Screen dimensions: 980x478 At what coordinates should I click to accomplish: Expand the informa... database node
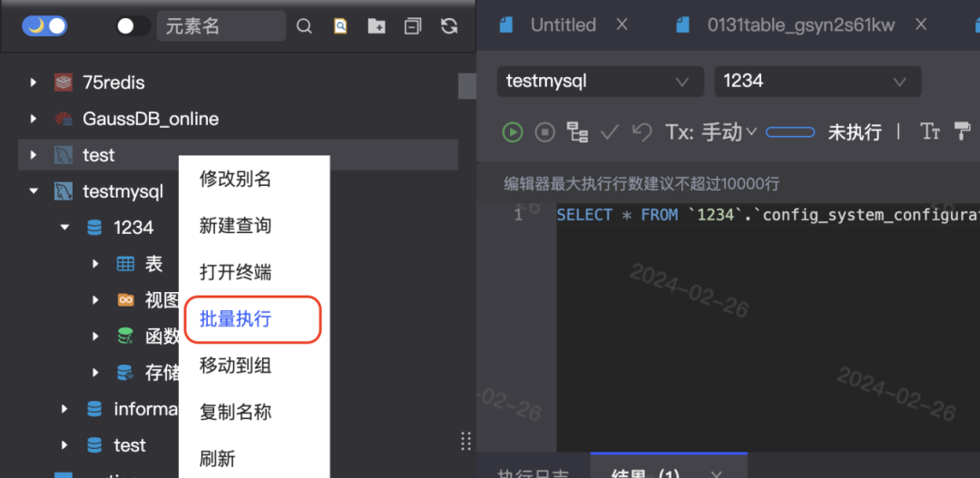[x=64, y=409]
